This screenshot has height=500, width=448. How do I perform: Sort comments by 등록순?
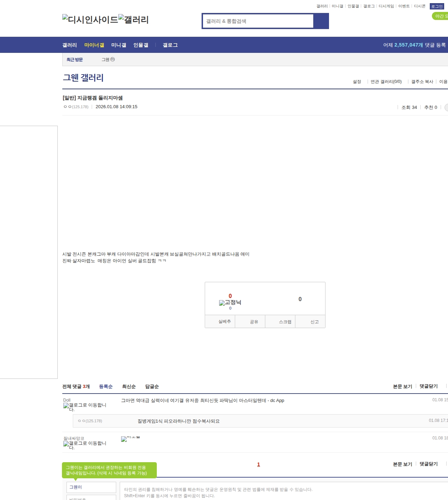[106, 387]
